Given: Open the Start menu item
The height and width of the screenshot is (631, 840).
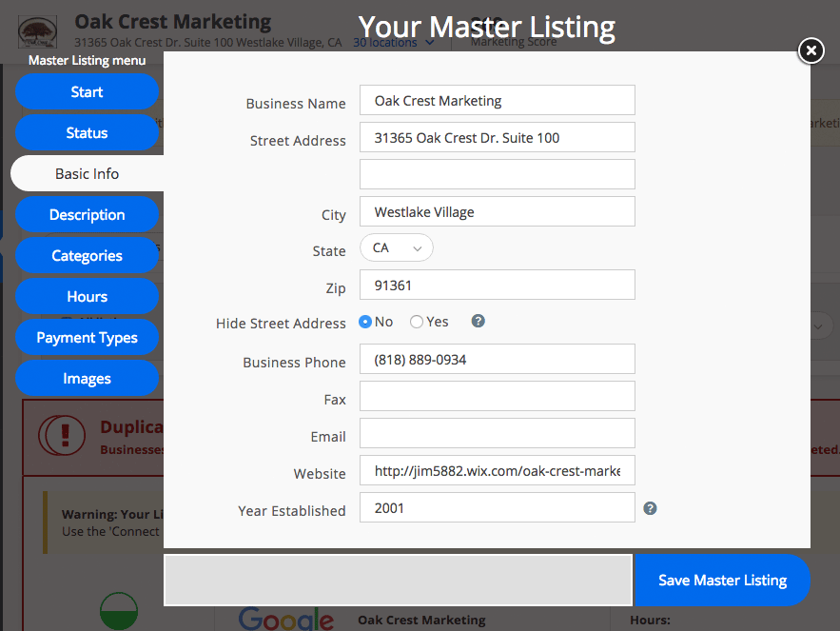Looking at the screenshot, I should tap(87, 91).
